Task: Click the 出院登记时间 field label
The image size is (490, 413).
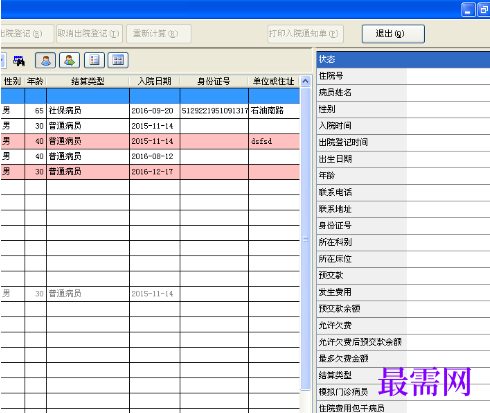Action: click(x=343, y=142)
